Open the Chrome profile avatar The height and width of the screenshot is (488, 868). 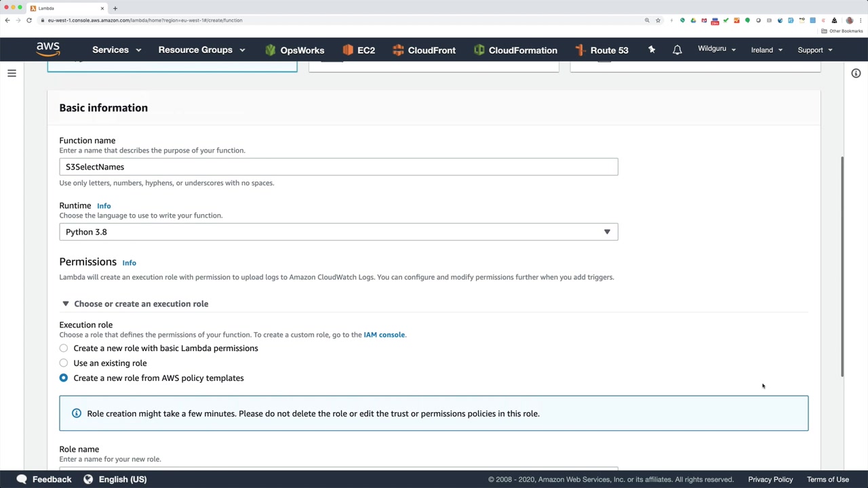[849, 20]
